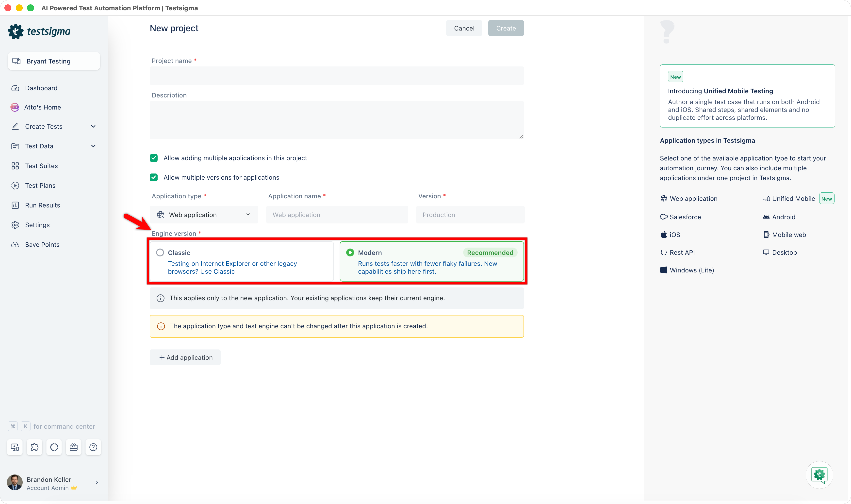The width and height of the screenshot is (851, 504).
Task: Open Test Plans in the sidebar
Action: click(40, 186)
